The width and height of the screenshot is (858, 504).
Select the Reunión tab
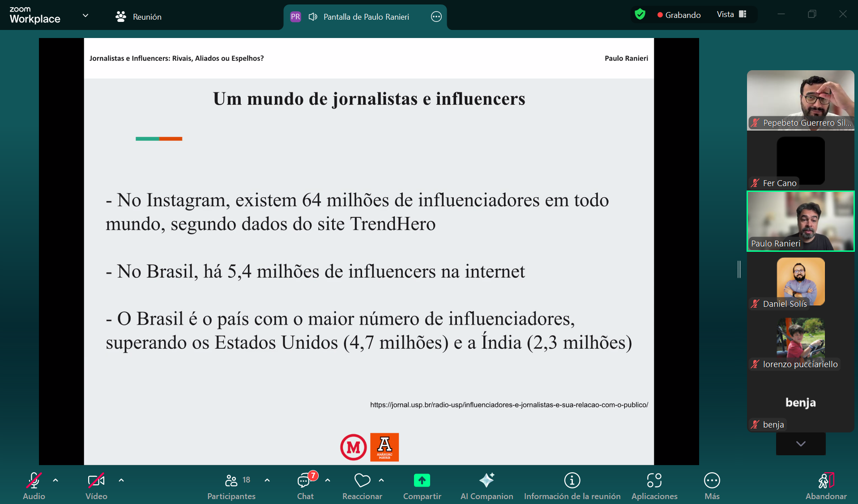(x=138, y=17)
